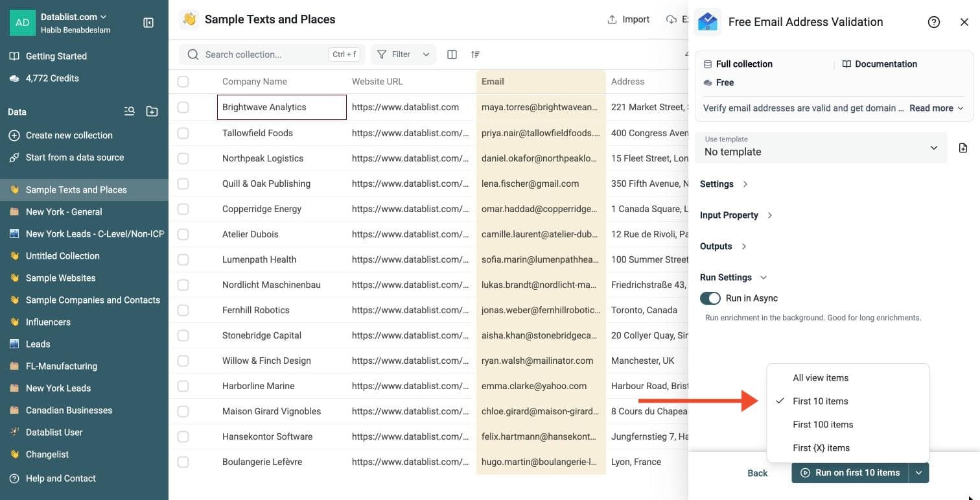980x500 pixels.
Task: Check the Copperridge Energy row checkbox
Action: 183,209
